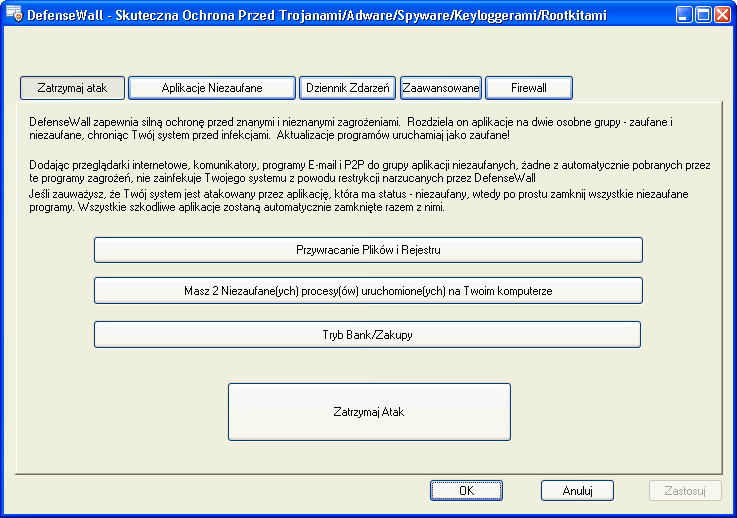Select the Zaawansowane tab
The height and width of the screenshot is (518, 737).
(441, 88)
